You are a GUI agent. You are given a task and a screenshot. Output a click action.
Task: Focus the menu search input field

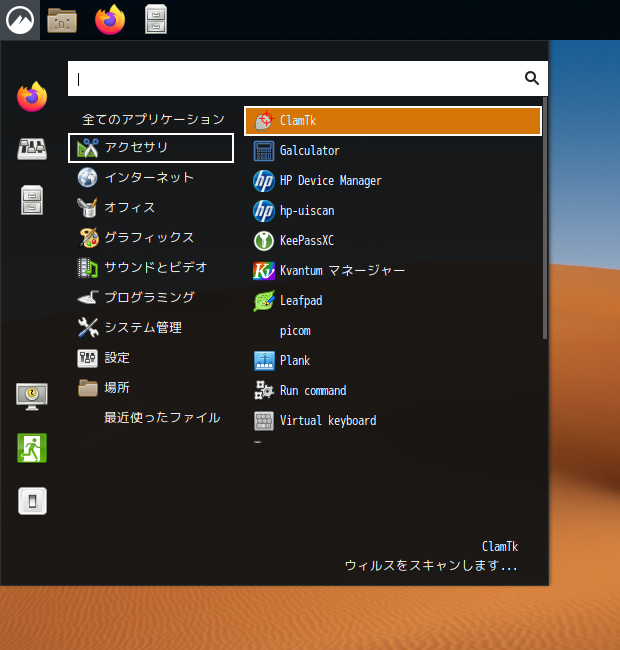(308, 78)
